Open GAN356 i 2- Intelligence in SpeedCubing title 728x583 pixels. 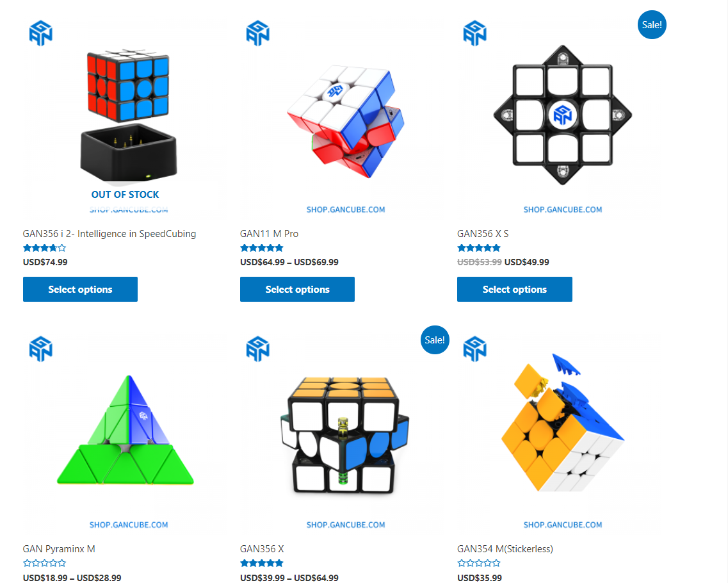click(x=109, y=234)
